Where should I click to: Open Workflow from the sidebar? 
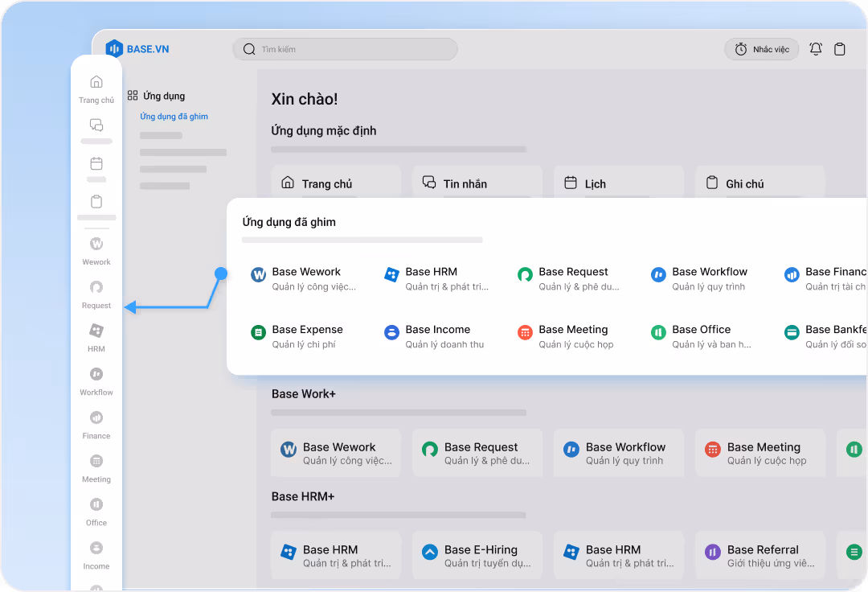(96, 381)
